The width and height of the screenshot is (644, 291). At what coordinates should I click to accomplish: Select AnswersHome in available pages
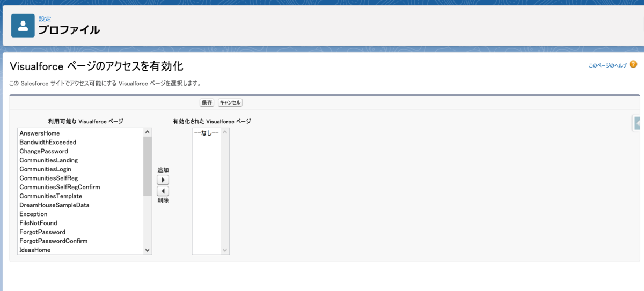80,133
